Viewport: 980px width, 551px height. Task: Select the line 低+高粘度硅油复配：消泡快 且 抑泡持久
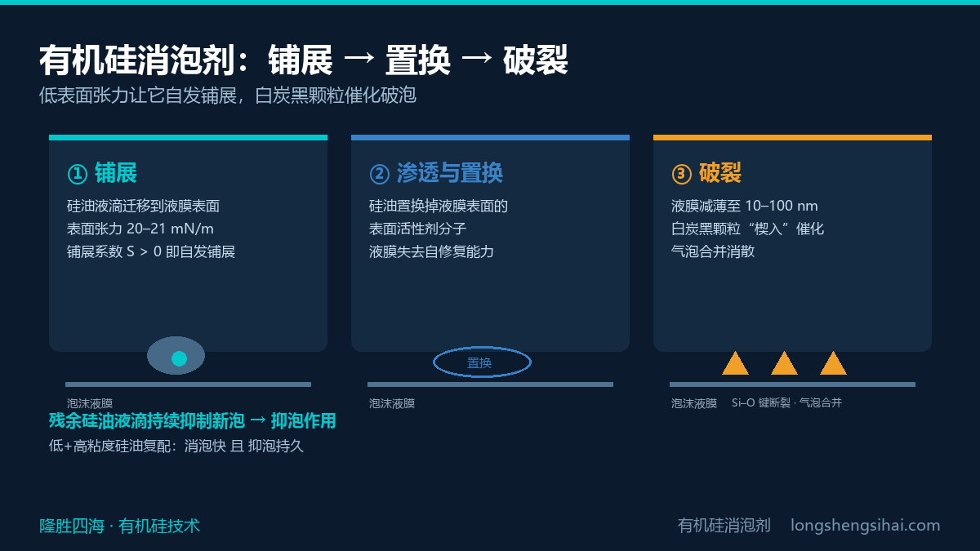click(x=176, y=447)
